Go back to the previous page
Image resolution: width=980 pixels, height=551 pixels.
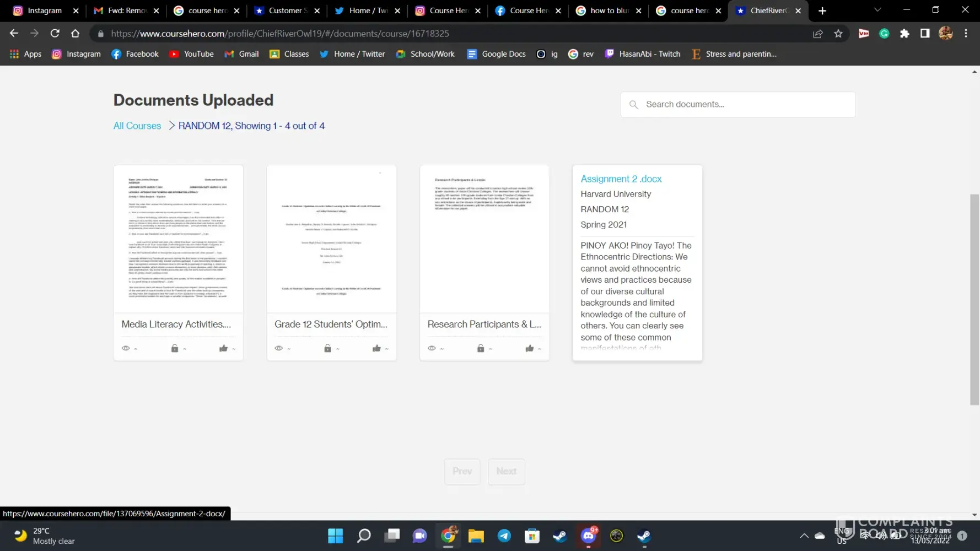tap(14, 34)
